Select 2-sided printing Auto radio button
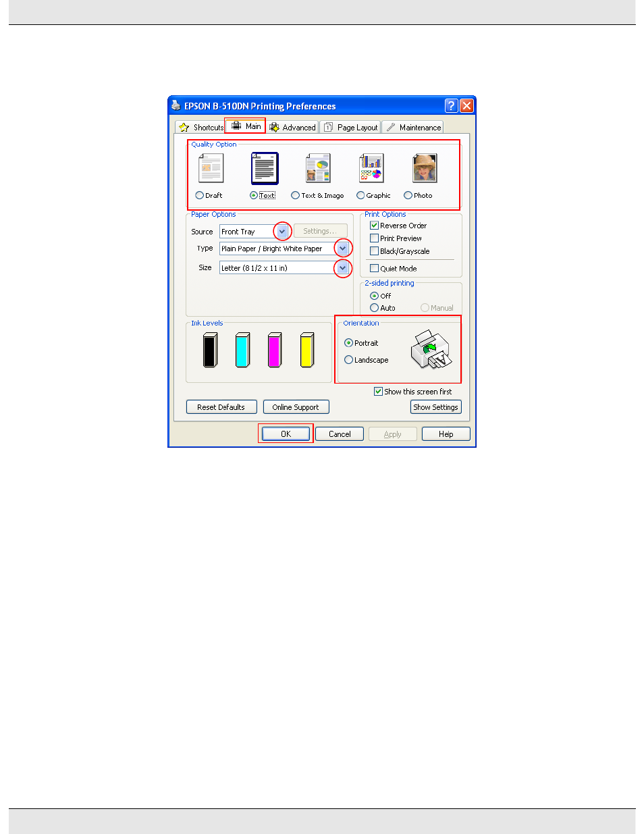 [x=374, y=308]
